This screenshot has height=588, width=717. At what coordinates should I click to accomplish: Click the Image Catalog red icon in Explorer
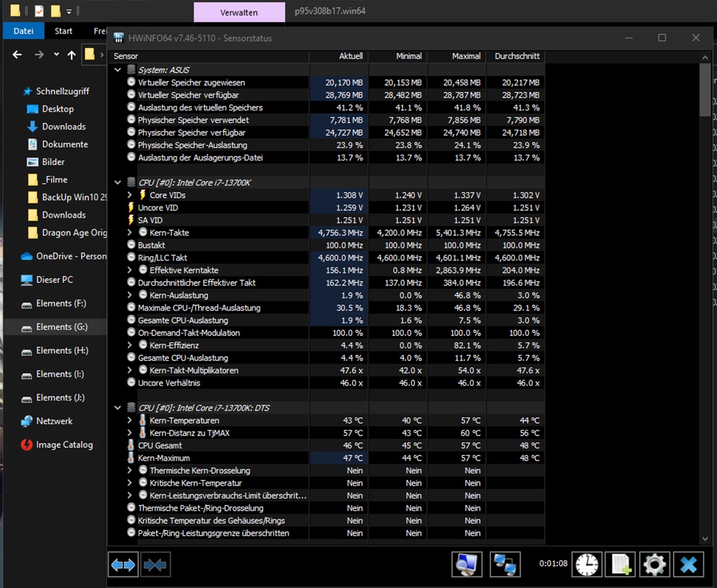coord(26,445)
